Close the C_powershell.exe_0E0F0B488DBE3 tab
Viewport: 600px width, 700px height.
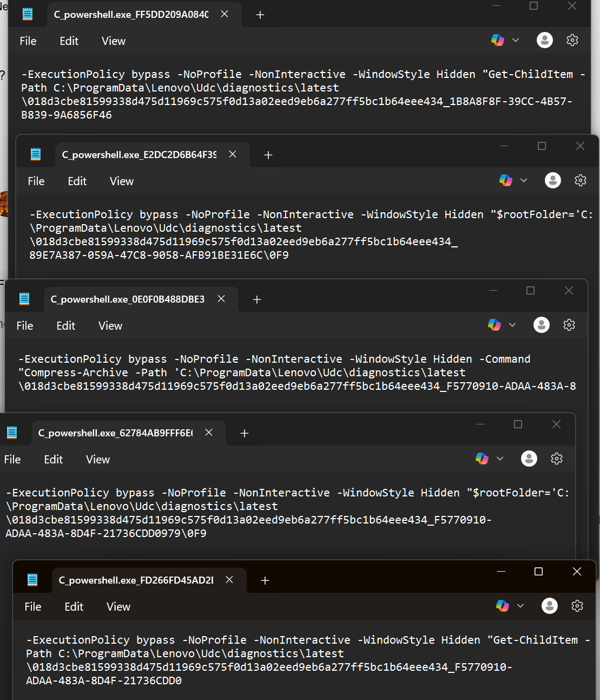tap(221, 299)
